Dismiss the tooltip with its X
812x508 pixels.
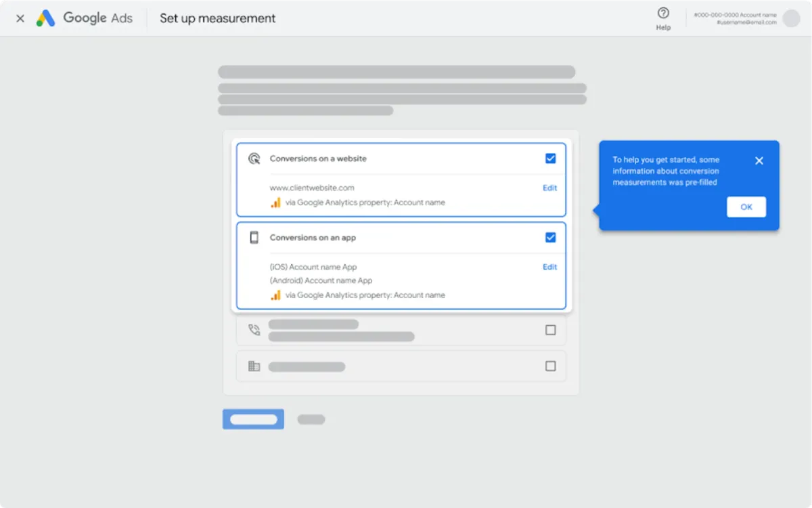tap(759, 161)
